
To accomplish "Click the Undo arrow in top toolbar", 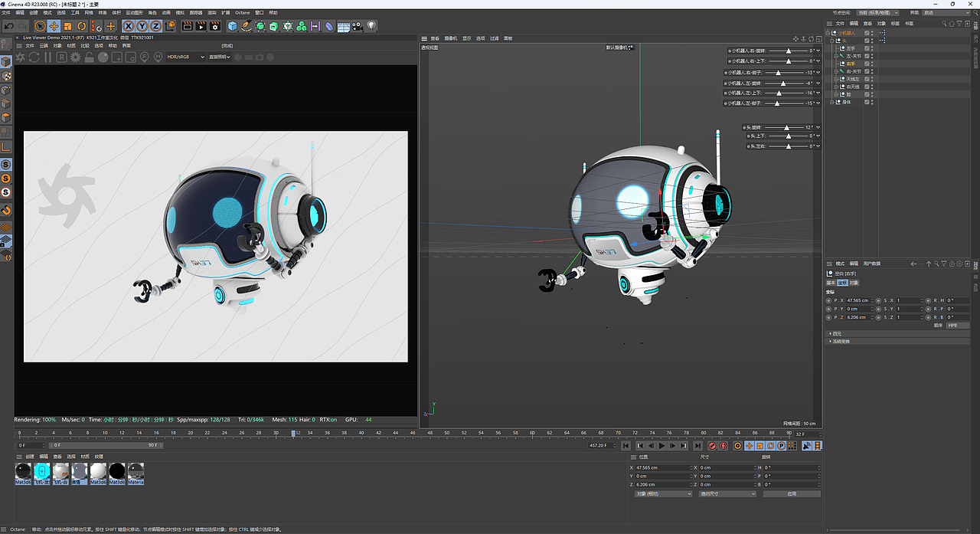I will [x=9, y=26].
